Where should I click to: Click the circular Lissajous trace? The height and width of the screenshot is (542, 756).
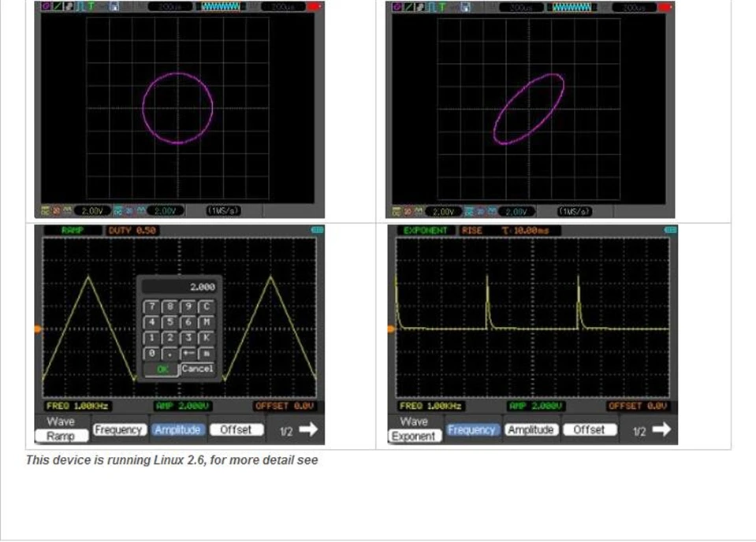tap(177, 109)
